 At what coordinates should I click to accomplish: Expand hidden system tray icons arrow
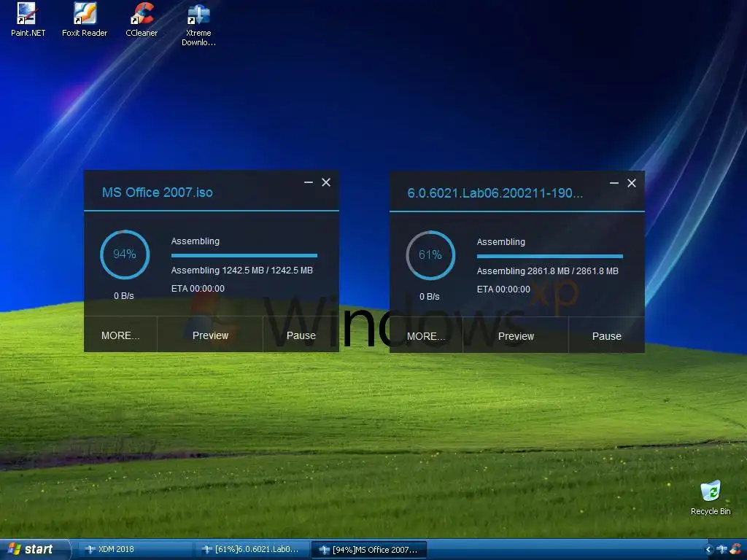pos(708,550)
